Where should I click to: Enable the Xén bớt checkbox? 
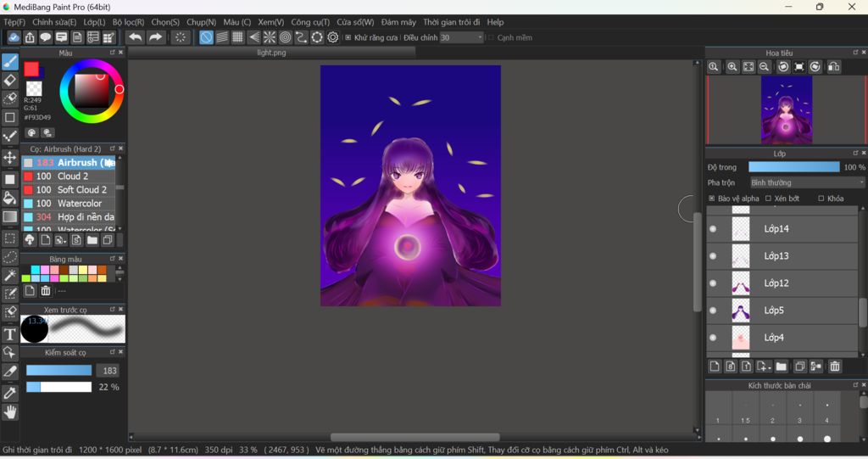click(x=768, y=199)
